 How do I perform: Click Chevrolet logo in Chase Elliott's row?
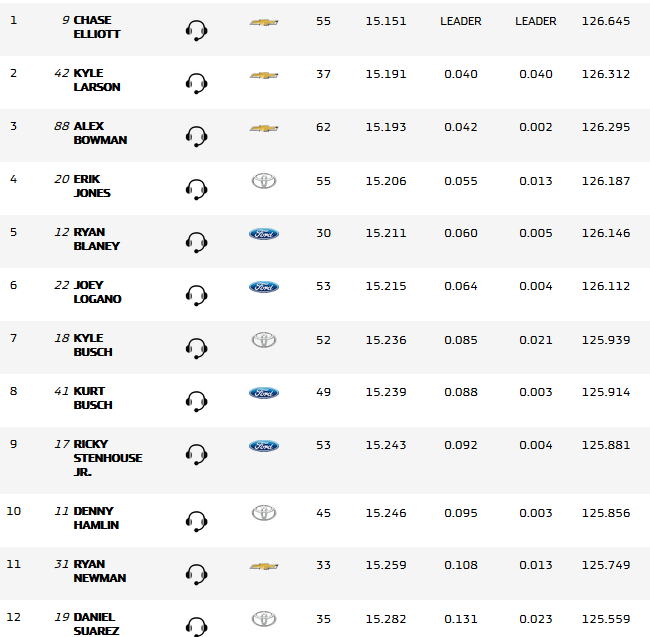pyautogui.click(x=264, y=22)
